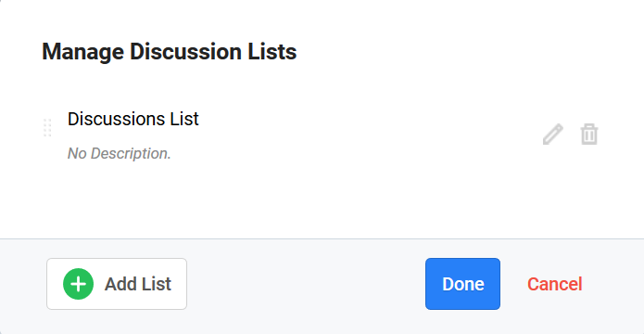
Task: Select the Discussions List title text
Action: coord(133,120)
